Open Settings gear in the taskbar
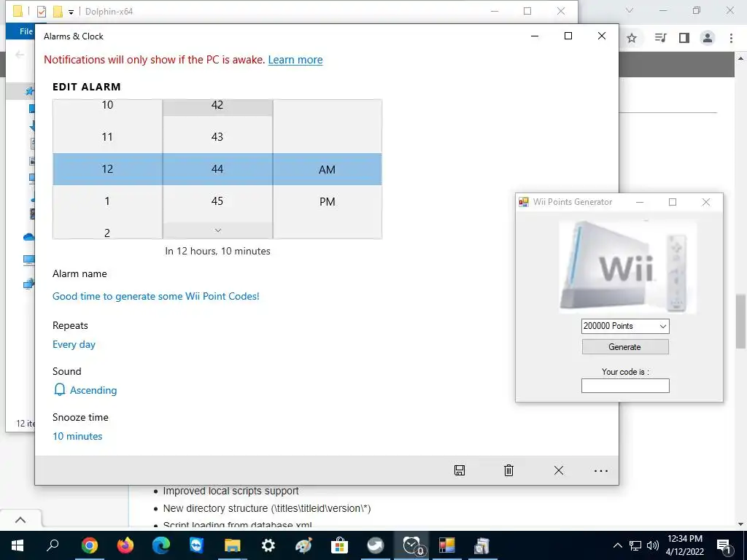This screenshot has width=747, height=560. tap(268, 545)
